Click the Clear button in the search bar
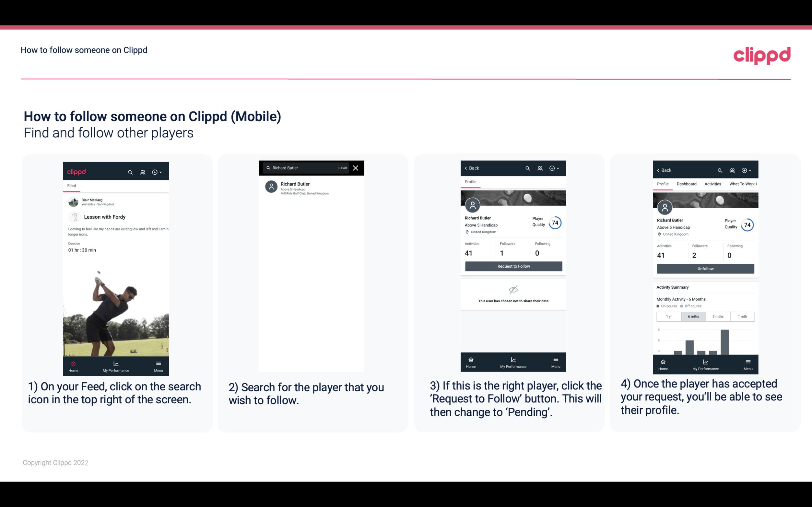Image resolution: width=812 pixels, height=507 pixels. tap(342, 167)
